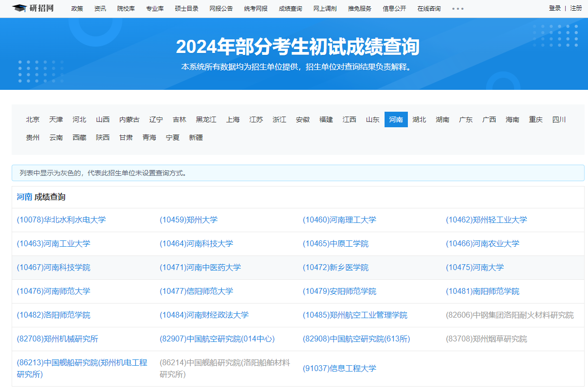Choose 四川 province

pos(559,119)
